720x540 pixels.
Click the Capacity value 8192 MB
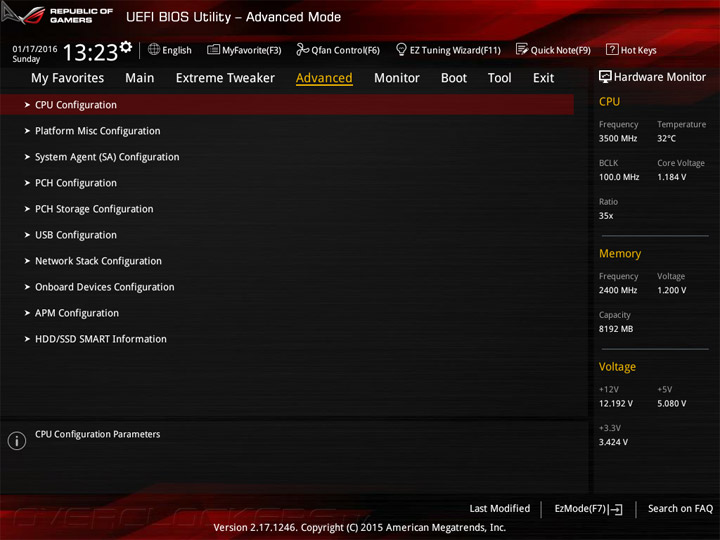coord(616,329)
